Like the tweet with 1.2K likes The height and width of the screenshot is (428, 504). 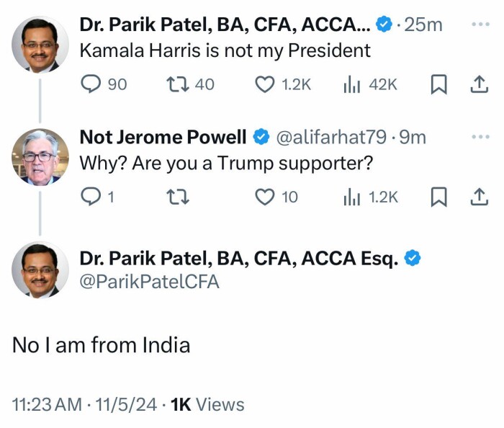coord(266,84)
